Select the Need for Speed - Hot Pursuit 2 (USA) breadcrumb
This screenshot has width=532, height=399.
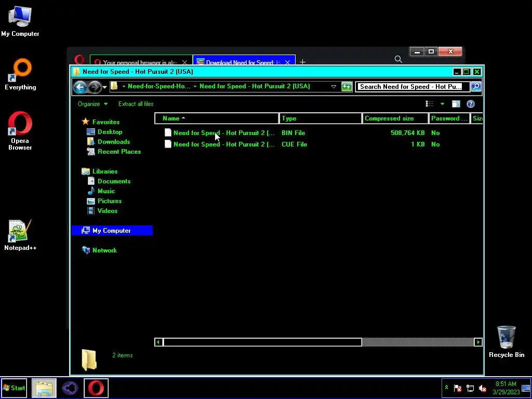click(x=255, y=86)
